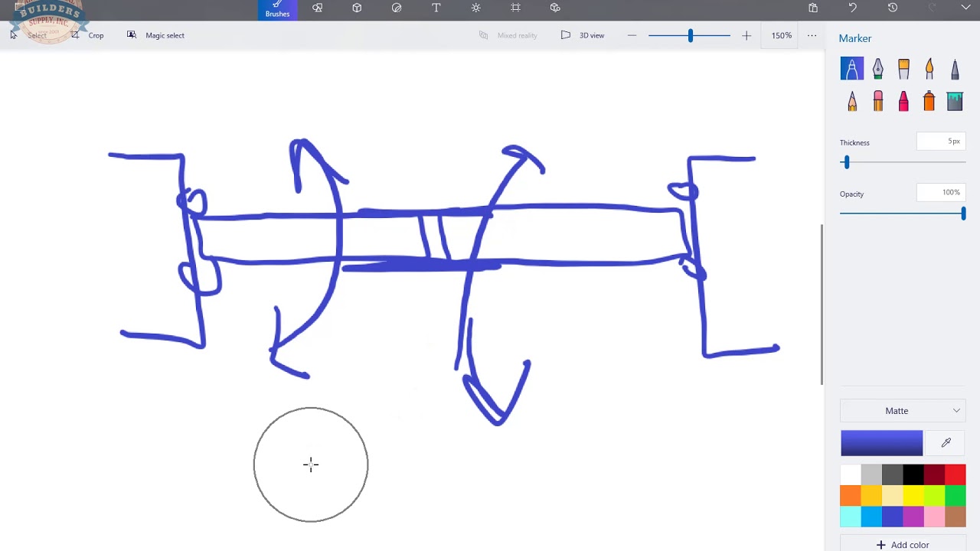Click the canvas vertical scrollbar
This screenshot has height=551, width=980.
(x=822, y=304)
